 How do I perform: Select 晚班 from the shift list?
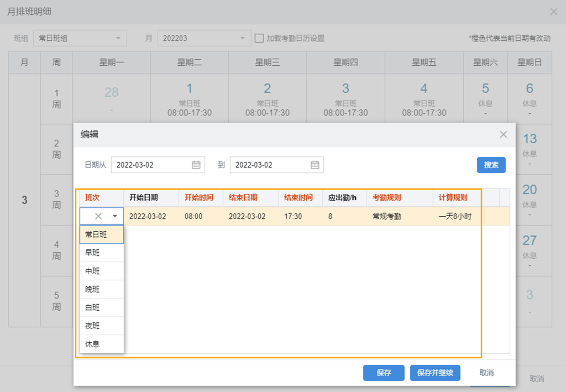102,289
